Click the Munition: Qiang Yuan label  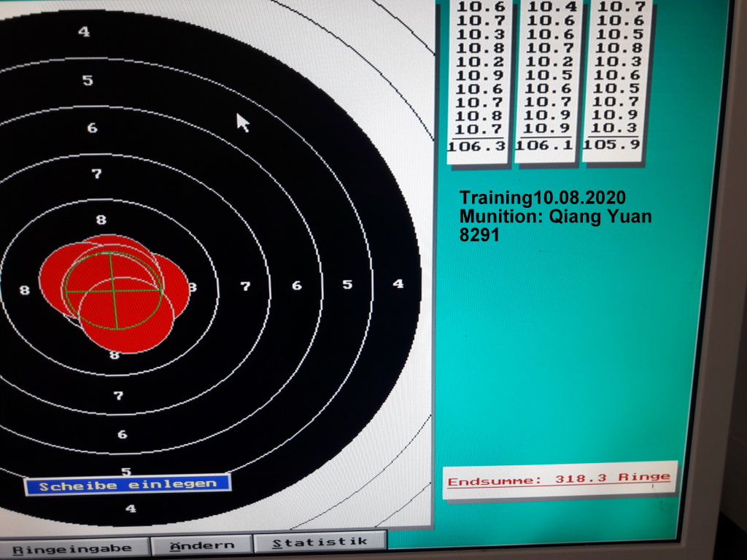coord(555,217)
